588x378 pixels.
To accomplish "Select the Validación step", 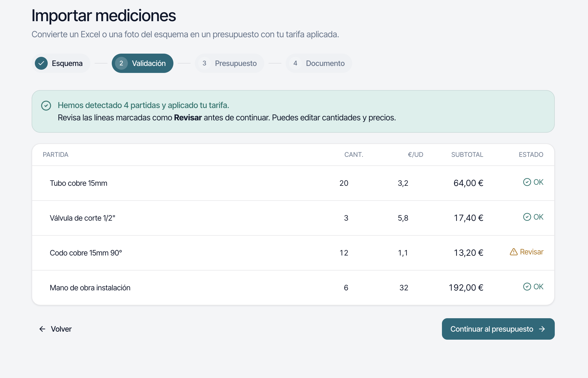I will (x=143, y=63).
